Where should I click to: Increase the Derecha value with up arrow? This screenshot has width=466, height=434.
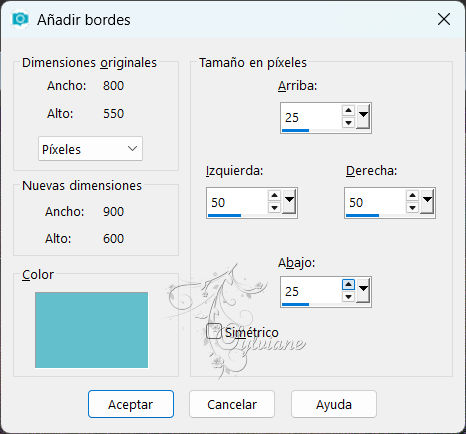(x=412, y=195)
